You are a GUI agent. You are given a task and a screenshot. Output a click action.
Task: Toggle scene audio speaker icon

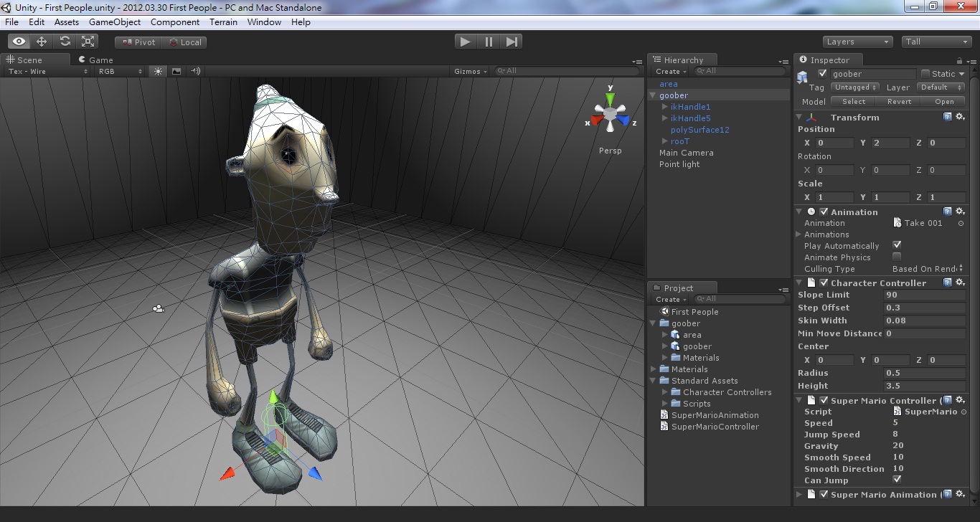(x=195, y=71)
